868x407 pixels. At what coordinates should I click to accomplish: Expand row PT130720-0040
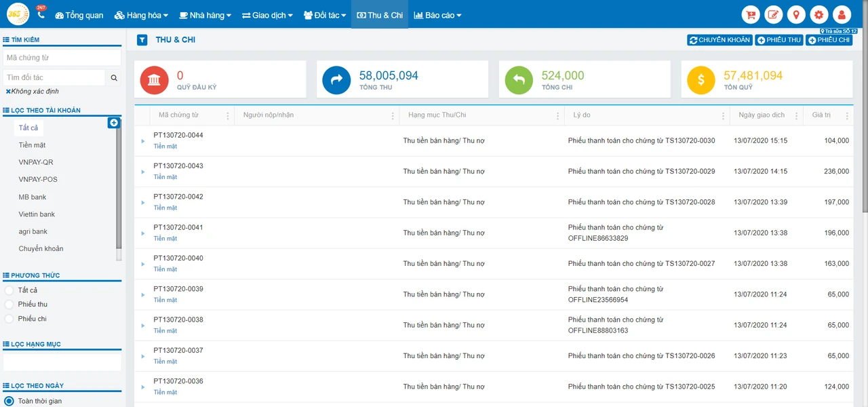143,264
